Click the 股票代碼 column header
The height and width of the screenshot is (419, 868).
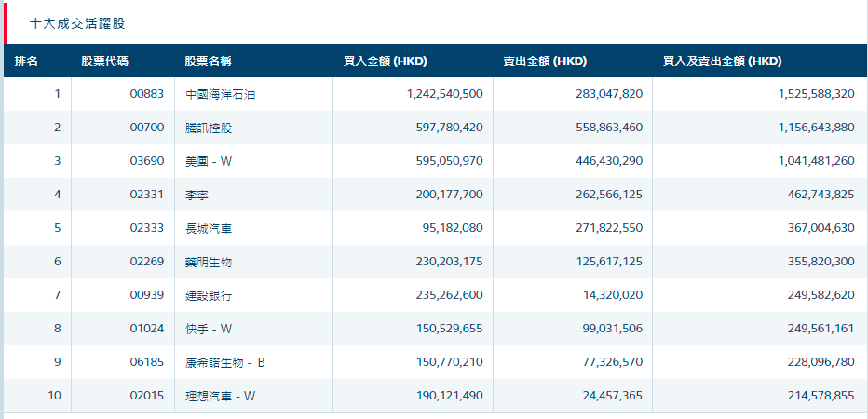point(104,61)
